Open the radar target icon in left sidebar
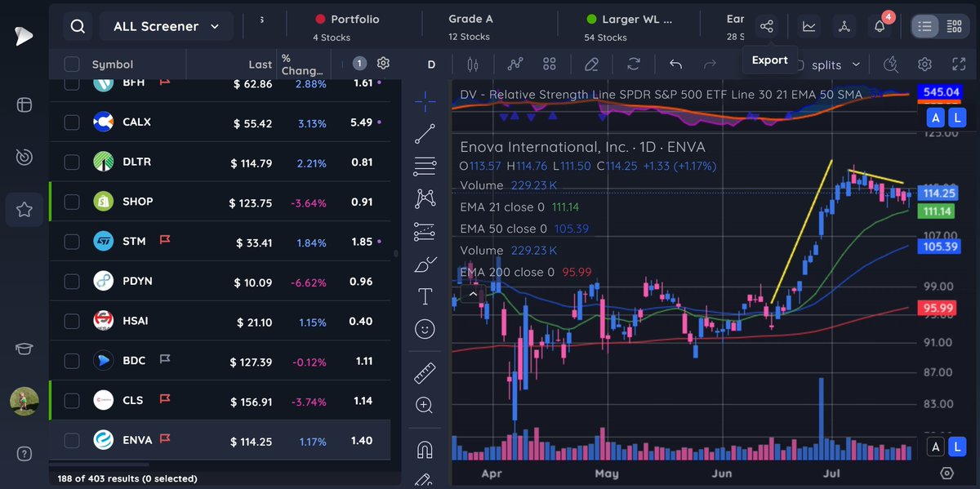This screenshot has height=489, width=980. click(x=24, y=158)
